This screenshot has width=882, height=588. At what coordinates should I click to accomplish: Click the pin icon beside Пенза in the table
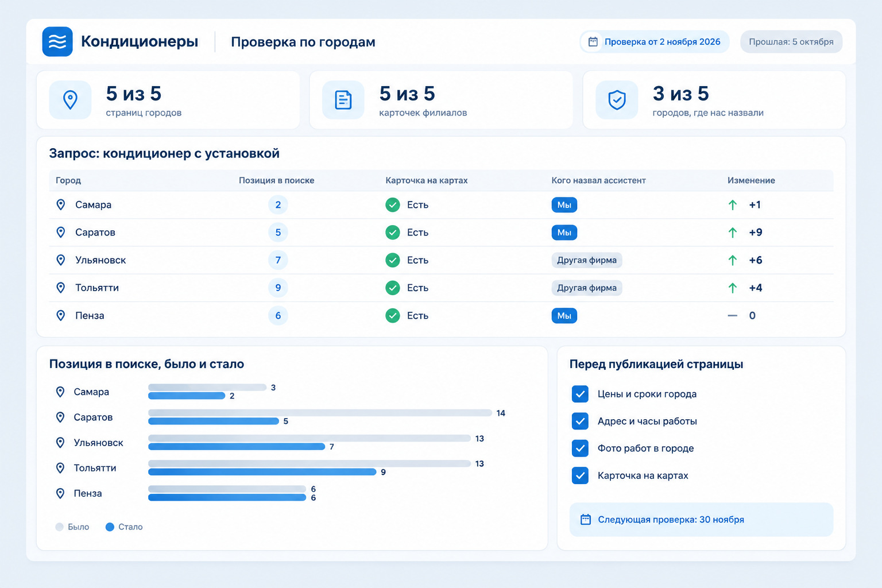click(x=61, y=315)
